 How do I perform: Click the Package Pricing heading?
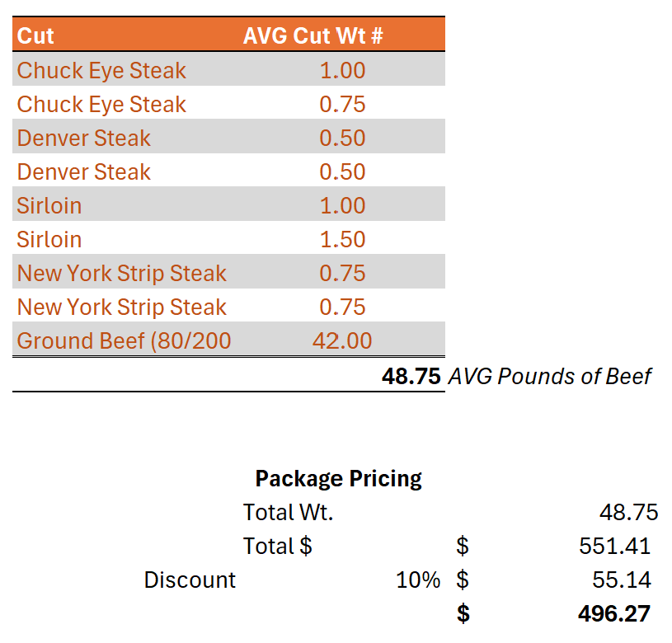pos(338,479)
